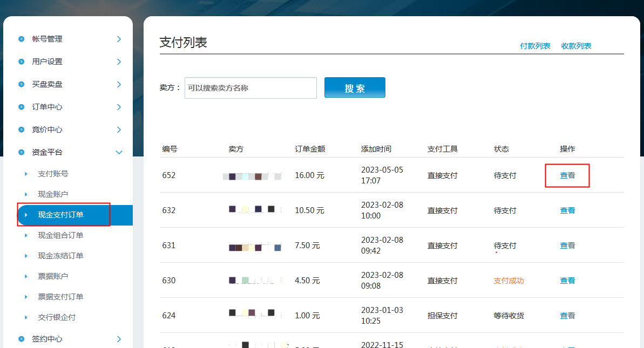Viewport: 644px width, 348px height.
Task: Switch to 收款列表 tab
Action: point(576,46)
